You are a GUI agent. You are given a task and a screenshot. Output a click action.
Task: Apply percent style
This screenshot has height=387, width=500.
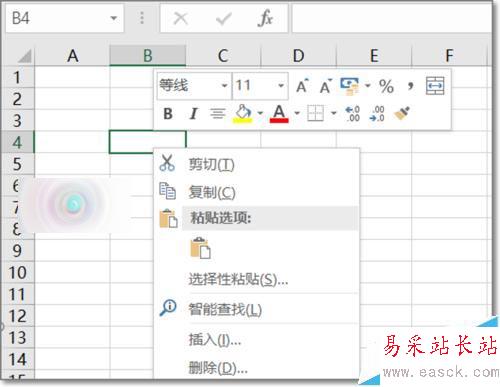tap(386, 86)
